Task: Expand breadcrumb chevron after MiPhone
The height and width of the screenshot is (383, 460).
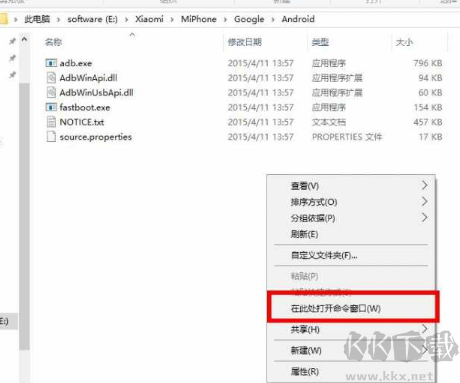Action: pos(225,20)
